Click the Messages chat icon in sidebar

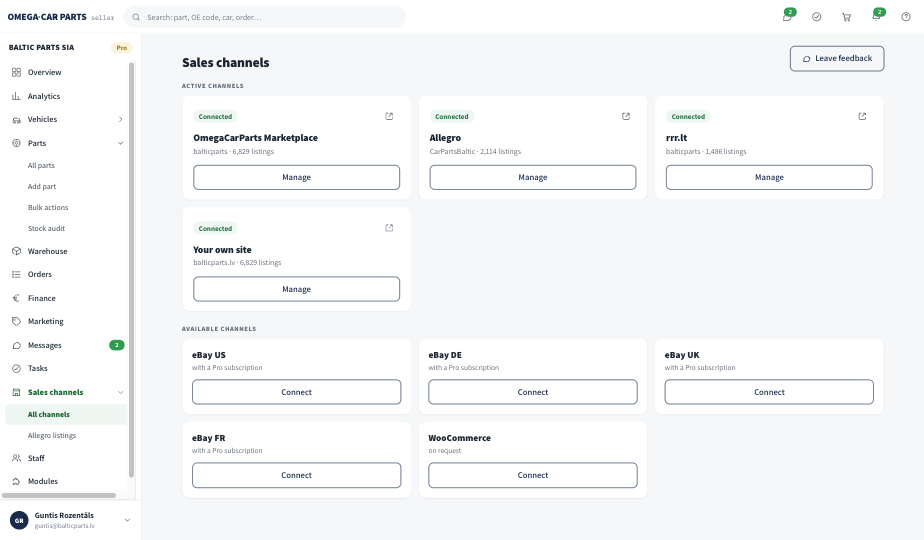[16, 345]
